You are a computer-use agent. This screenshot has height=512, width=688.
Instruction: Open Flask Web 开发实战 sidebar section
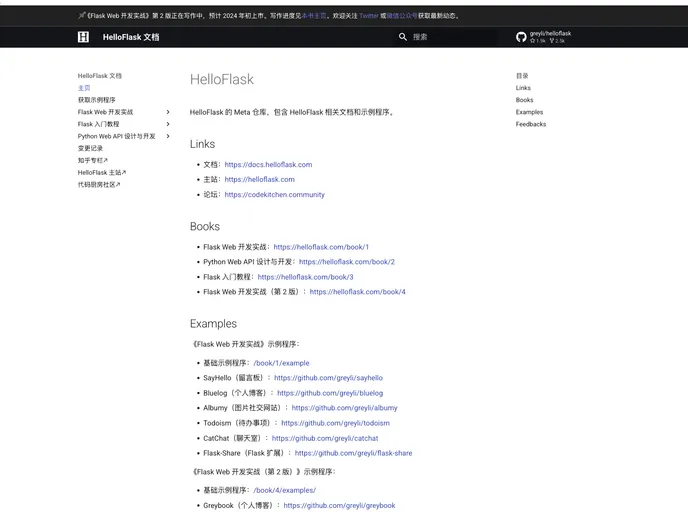pyautogui.click(x=105, y=112)
